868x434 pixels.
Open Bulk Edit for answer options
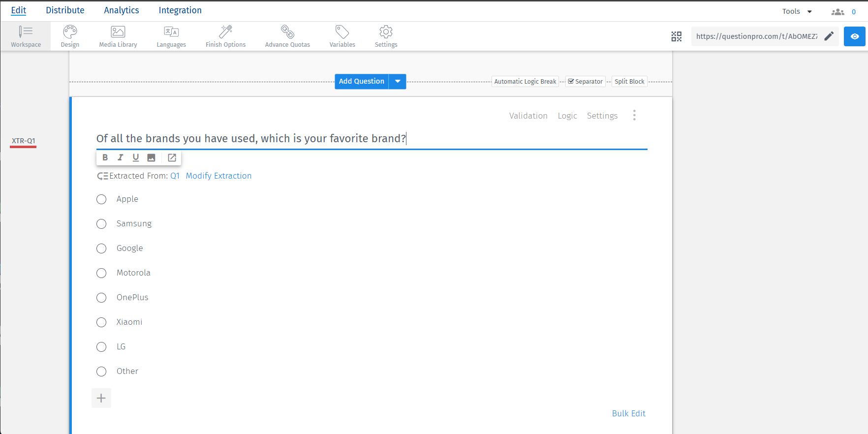pos(629,413)
